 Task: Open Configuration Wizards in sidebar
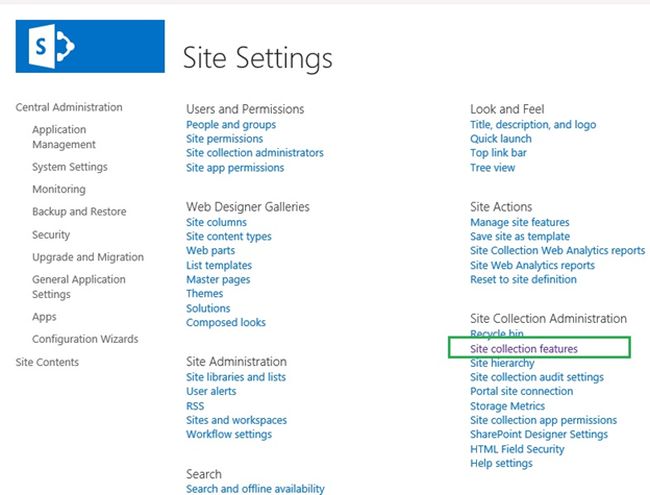pos(85,339)
